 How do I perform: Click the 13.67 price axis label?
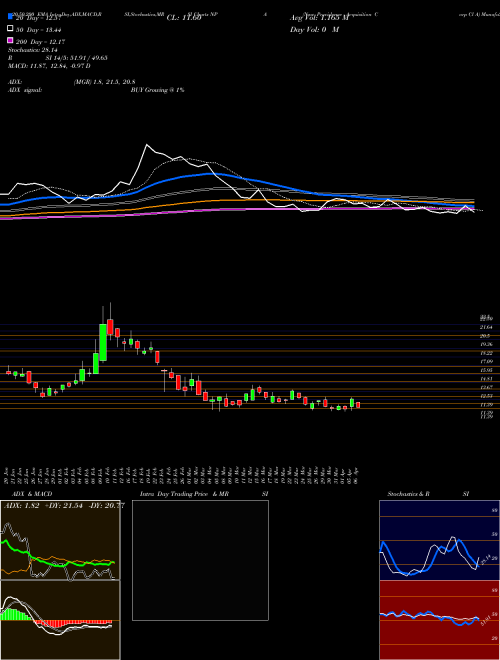[x=487, y=387]
